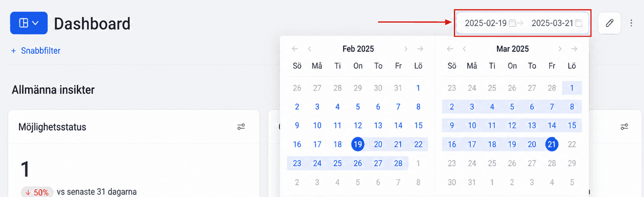Click the end date field 2025-03-21
Viewport: 644px width, 197px height.
tap(552, 23)
